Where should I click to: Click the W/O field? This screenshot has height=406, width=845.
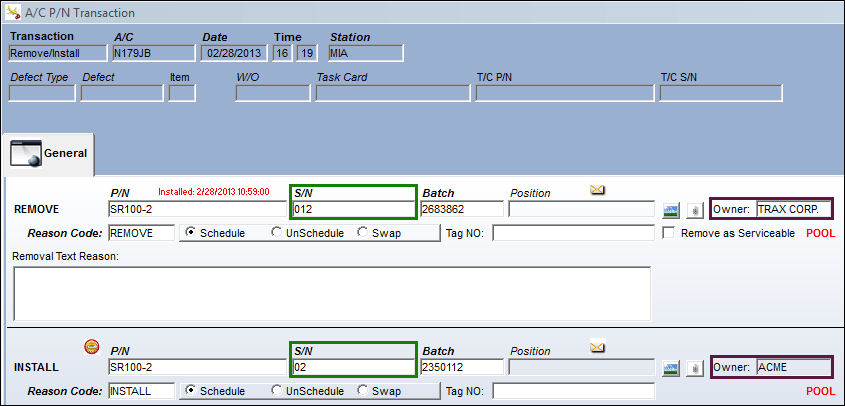tap(273, 93)
